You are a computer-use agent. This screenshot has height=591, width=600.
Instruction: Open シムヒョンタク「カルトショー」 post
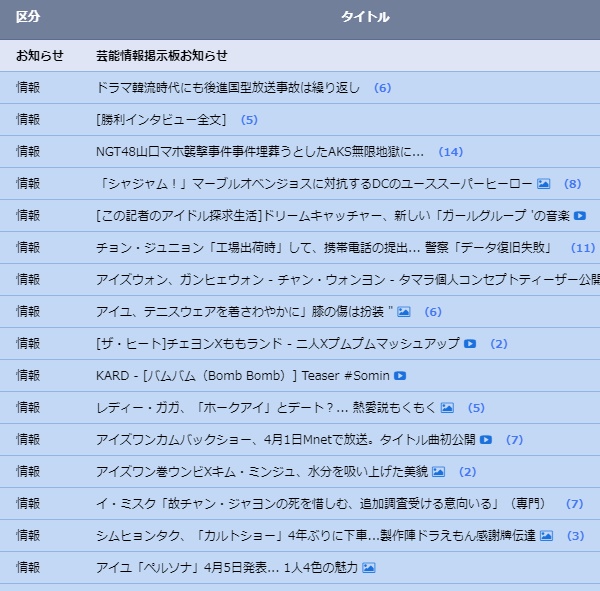[316, 535]
